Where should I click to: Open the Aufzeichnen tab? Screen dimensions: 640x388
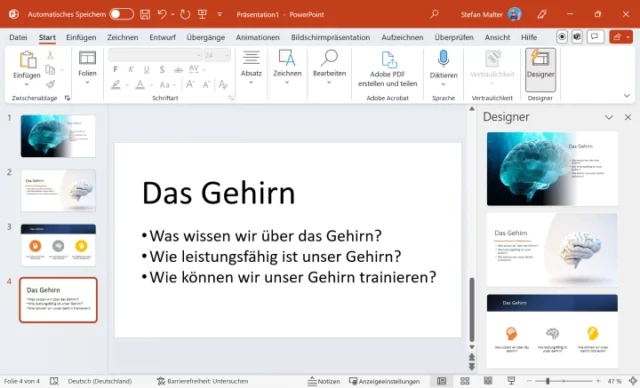[402, 37]
